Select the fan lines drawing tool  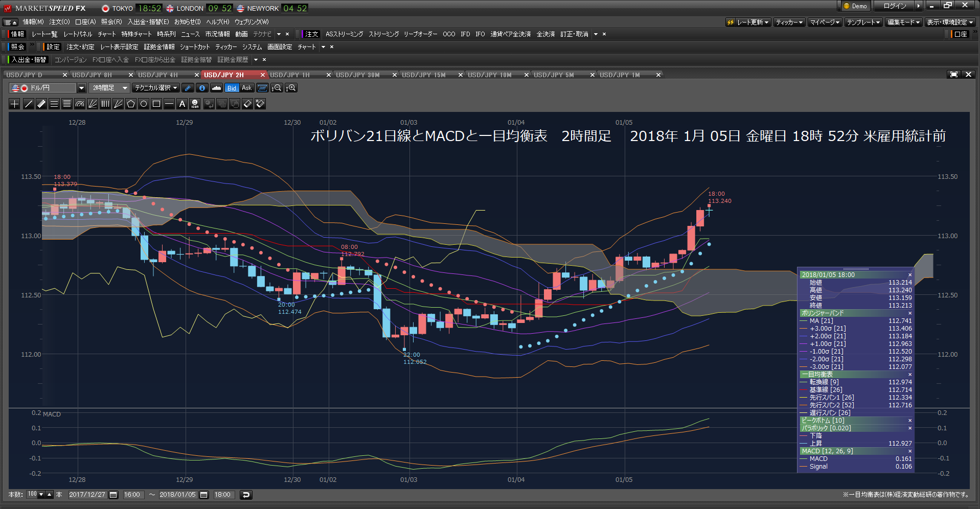93,104
